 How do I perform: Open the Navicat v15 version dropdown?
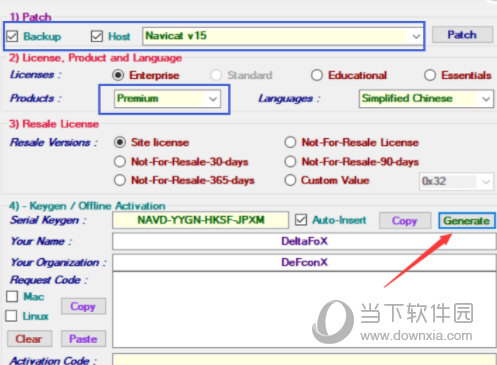[x=282, y=36]
